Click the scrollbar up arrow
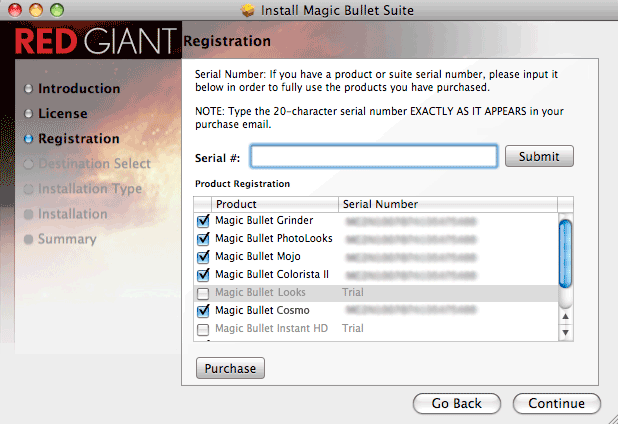Image resolution: width=618 pixels, height=424 pixels. point(566,316)
